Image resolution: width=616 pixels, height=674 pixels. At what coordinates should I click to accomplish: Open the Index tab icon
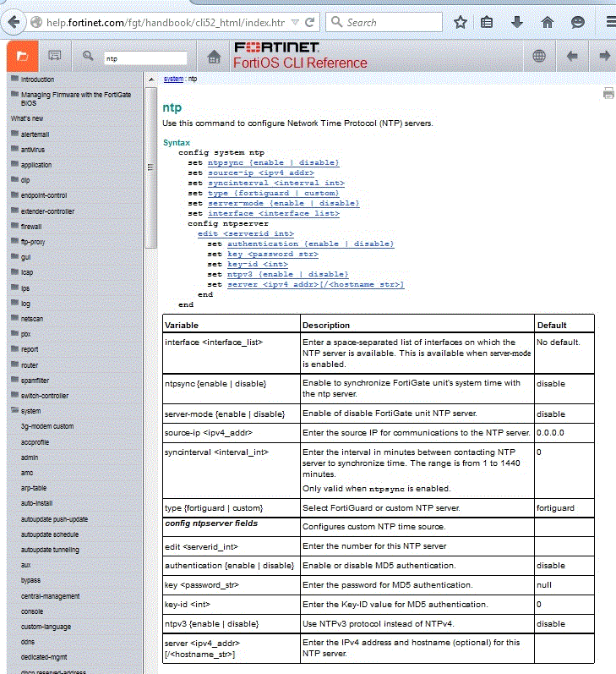pos(55,56)
